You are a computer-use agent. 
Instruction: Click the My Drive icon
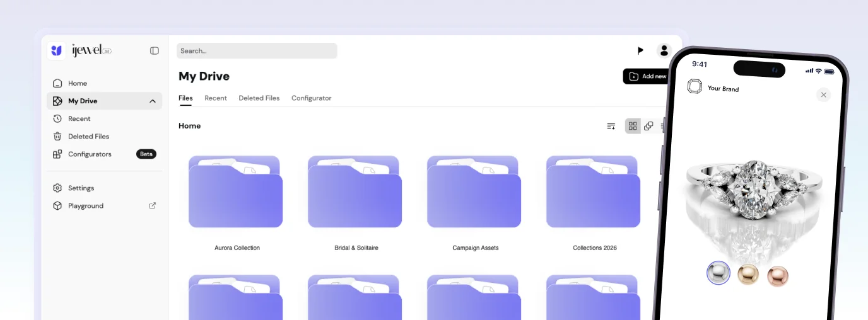click(x=57, y=101)
